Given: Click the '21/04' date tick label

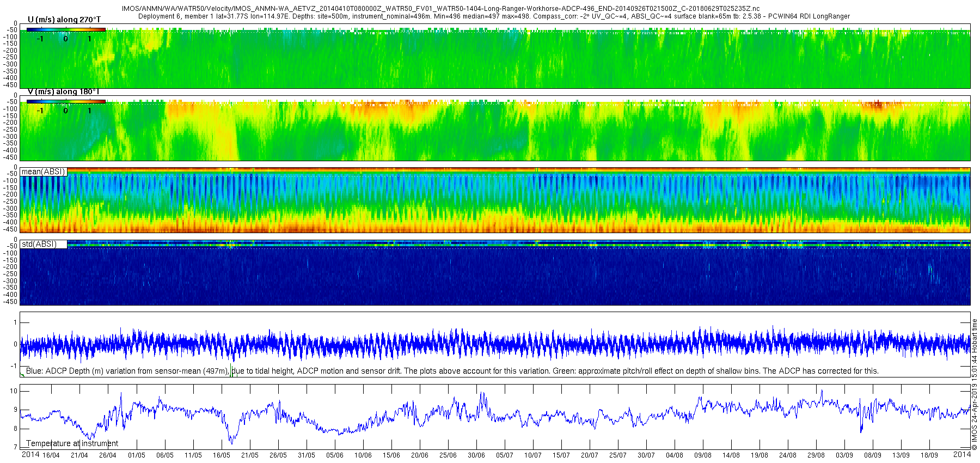Looking at the screenshot, I should (79, 455).
